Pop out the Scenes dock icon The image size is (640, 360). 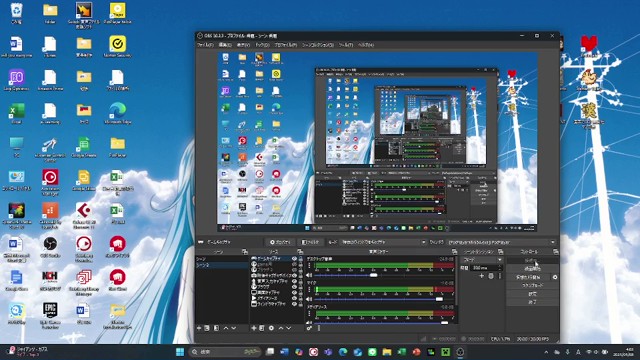tap(244, 252)
